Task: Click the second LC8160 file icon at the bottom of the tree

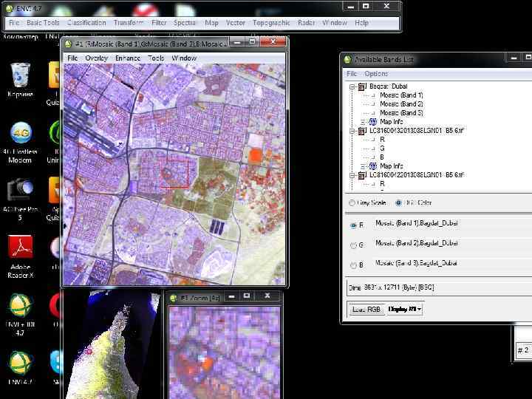Action: [361, 175]
